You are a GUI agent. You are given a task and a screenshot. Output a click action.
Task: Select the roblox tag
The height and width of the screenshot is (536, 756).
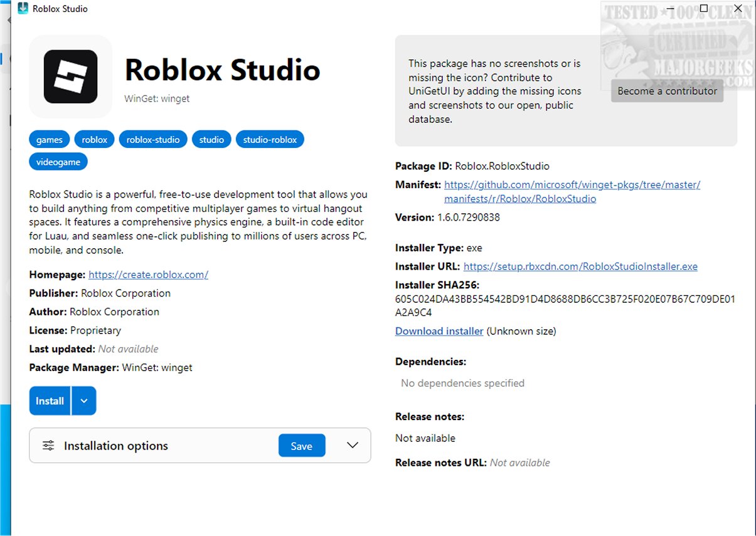point(95,139)
